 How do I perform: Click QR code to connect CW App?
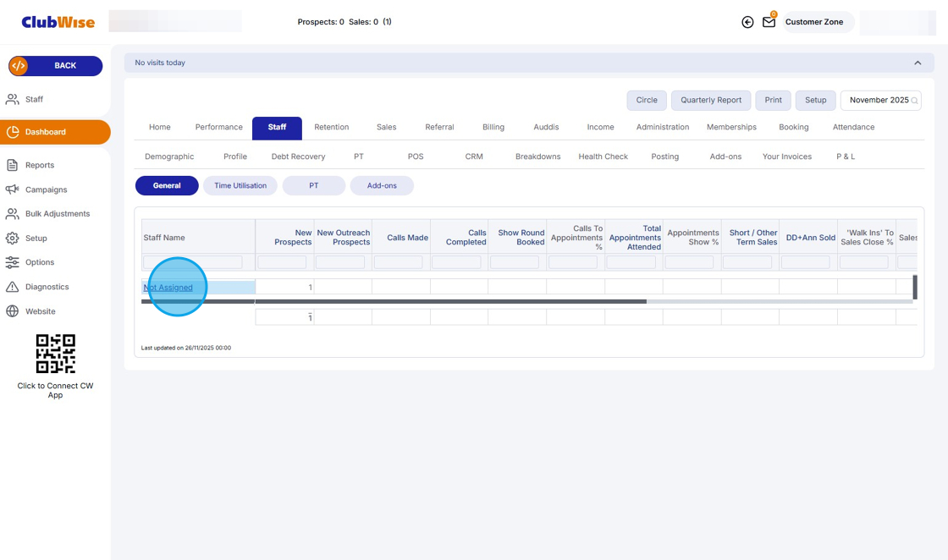(x=55, y=354)
